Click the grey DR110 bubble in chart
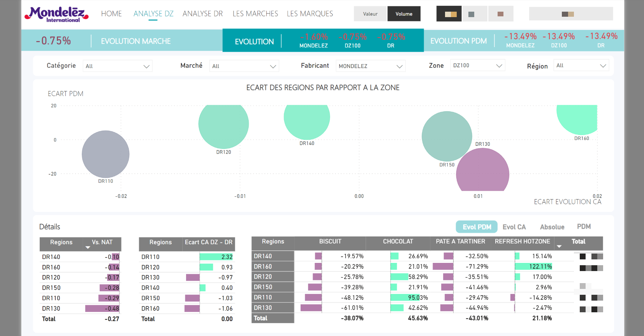The width and height of the screenshot is (644, 336). (106, 154)
